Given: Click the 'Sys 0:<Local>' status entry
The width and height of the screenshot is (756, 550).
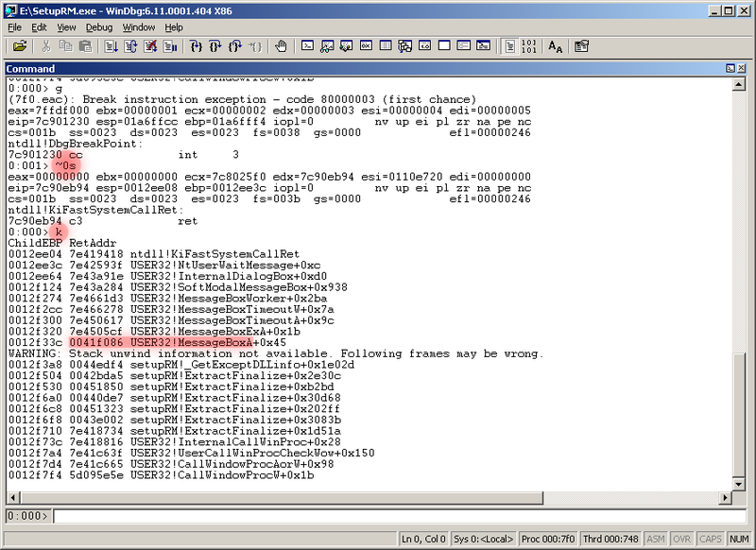Looking at the screenshot, I should [484, 539].
